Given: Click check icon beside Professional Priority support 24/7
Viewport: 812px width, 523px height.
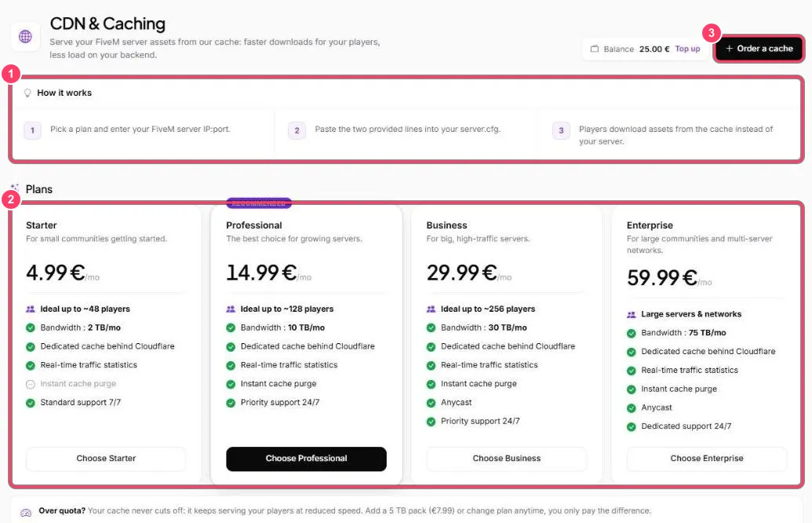Looking at the screenshot, I should [x=231, y=403].
